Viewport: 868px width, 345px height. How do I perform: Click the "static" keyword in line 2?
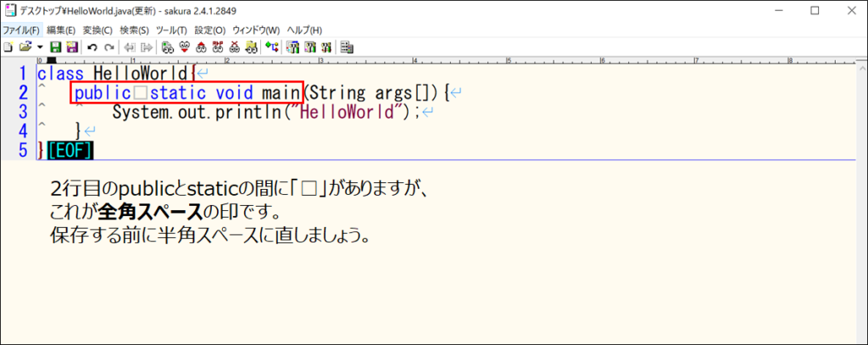(178, 93)
